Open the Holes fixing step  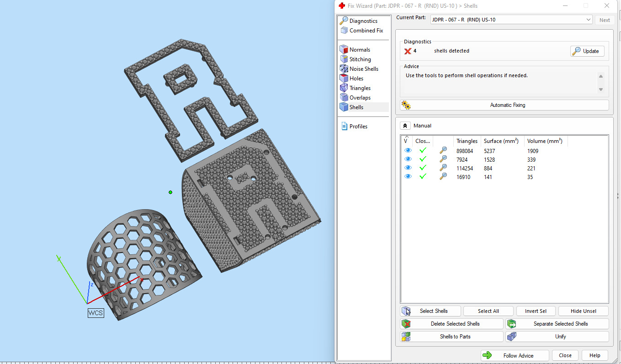pos(352,79)
